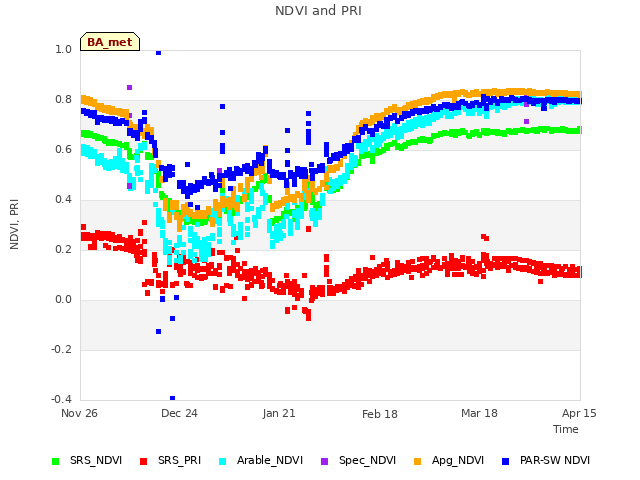Click the blue outlier point near 1.0

coord(158,52)
